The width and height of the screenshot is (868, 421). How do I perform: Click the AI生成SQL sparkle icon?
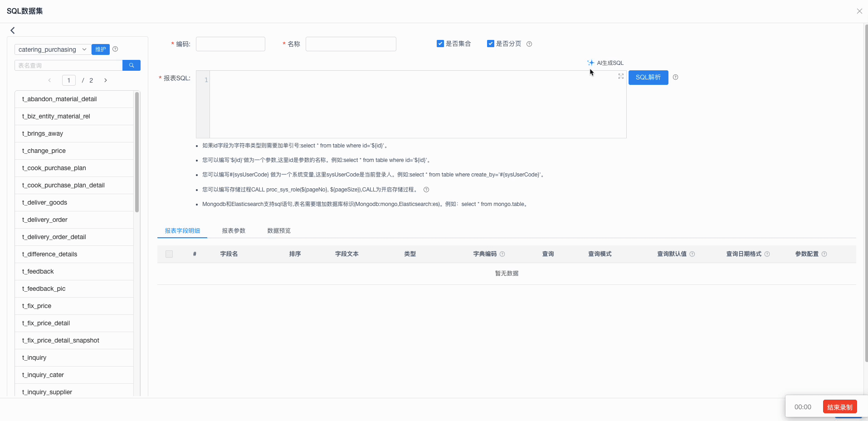click(x=590, y=63)
